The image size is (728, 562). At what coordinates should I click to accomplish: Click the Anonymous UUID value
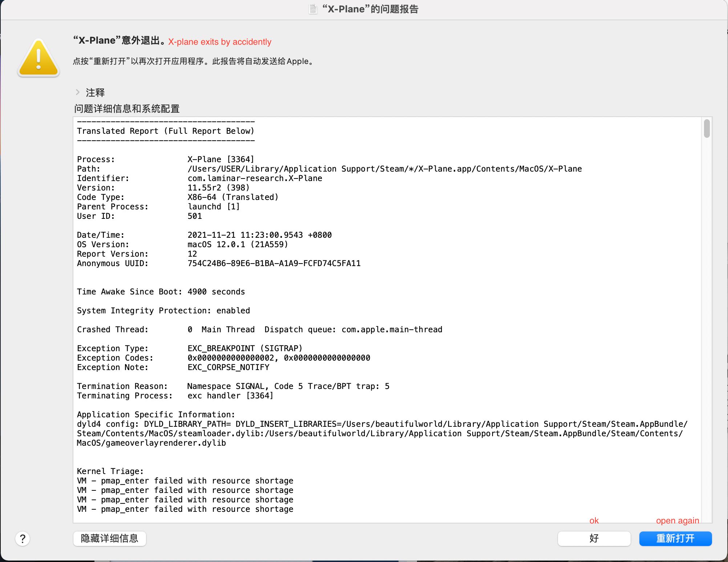[x=274, y=263]
